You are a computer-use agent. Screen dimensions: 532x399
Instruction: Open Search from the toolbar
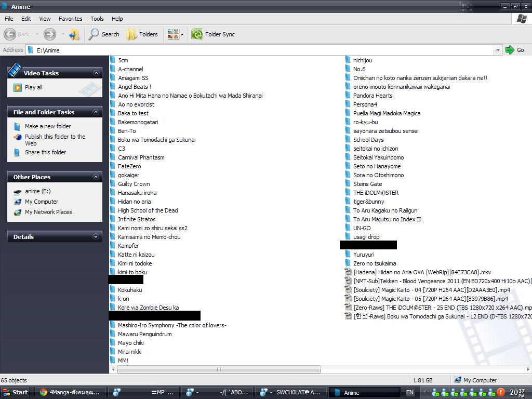point(104,34)
